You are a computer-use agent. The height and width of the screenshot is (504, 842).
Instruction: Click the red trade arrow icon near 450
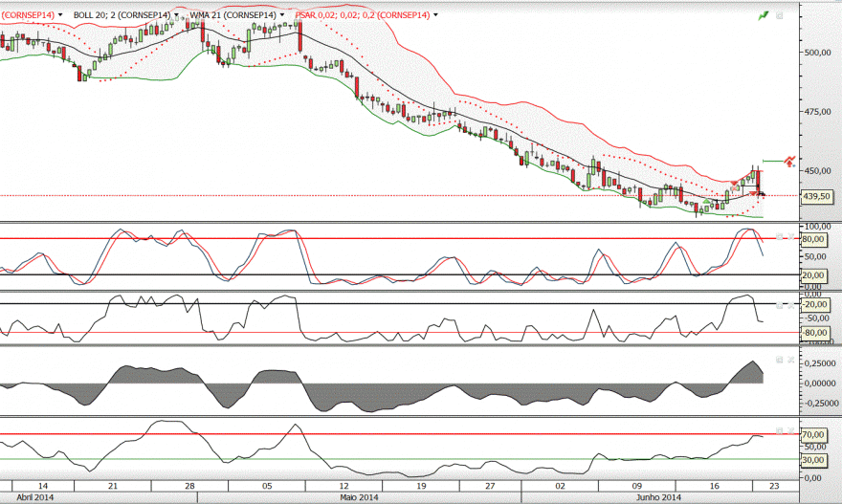(788, 161)
